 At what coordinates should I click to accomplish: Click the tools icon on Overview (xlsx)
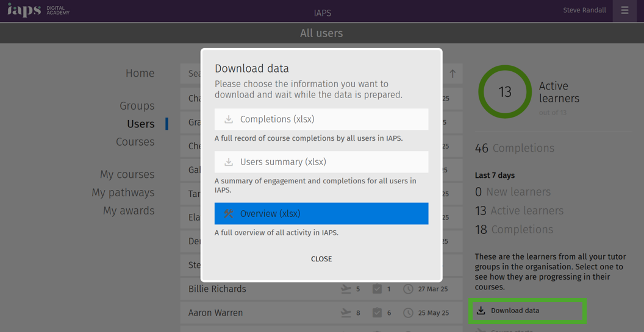[x=228, y=214]
